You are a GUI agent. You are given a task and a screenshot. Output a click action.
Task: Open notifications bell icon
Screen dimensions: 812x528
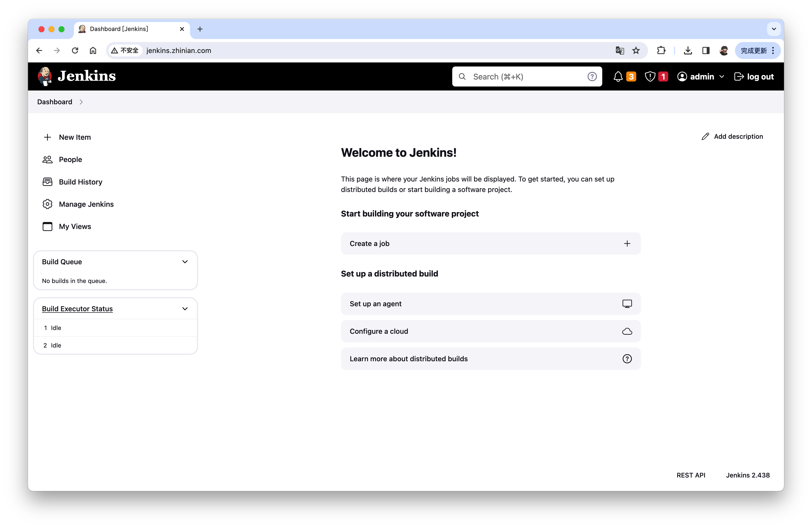click(618, 77)
